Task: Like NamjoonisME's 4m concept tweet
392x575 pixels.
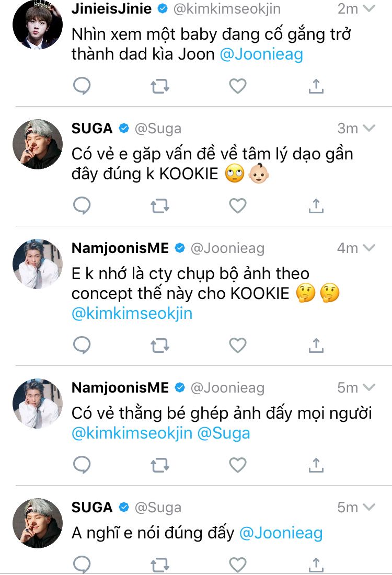Action: pos(238,345)
